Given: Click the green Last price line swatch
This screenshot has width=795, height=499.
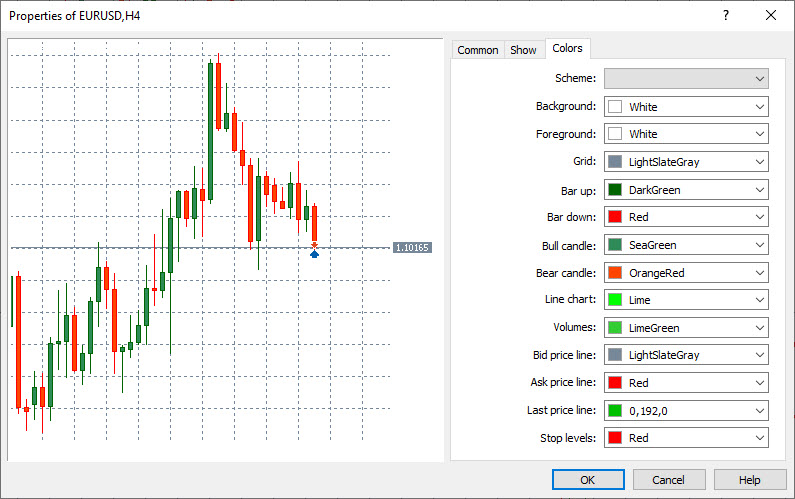Looking at the screenshot, I should [615, 410].
